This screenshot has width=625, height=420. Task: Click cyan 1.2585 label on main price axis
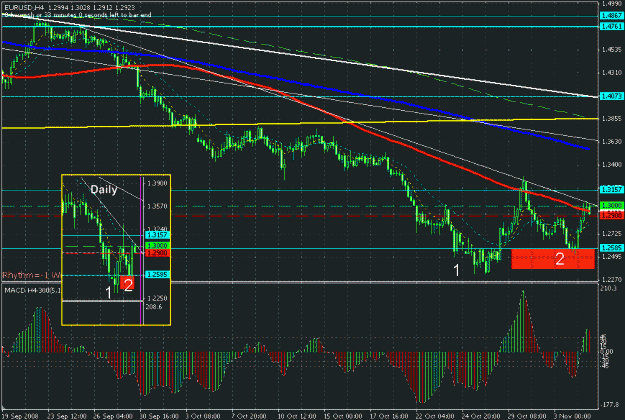[x=611, y=248]
